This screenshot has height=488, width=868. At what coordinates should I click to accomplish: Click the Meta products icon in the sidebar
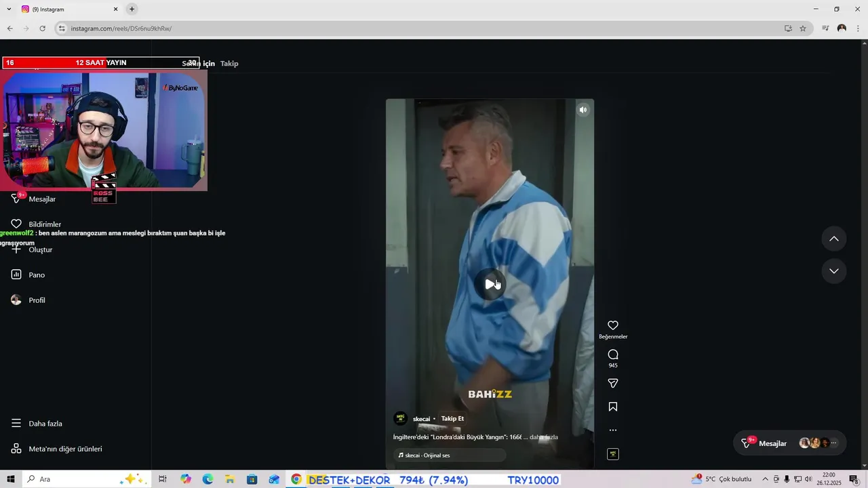16,449
